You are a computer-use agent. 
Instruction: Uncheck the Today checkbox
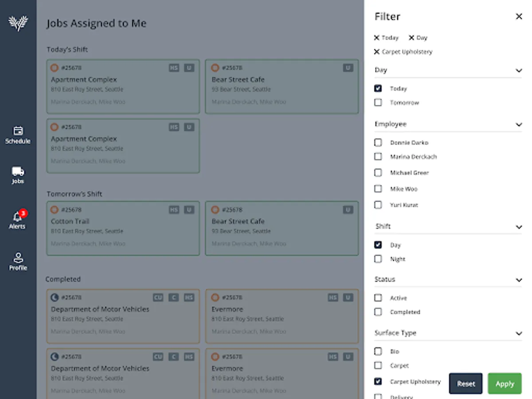point(378,89)
